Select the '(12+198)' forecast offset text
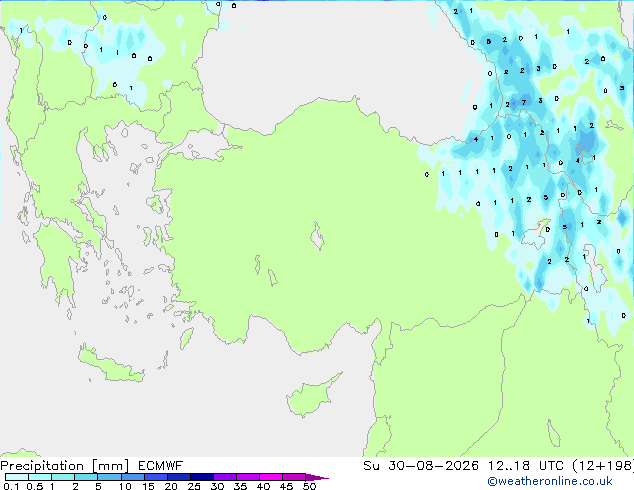634x490 pixels. tap(603, 466)
